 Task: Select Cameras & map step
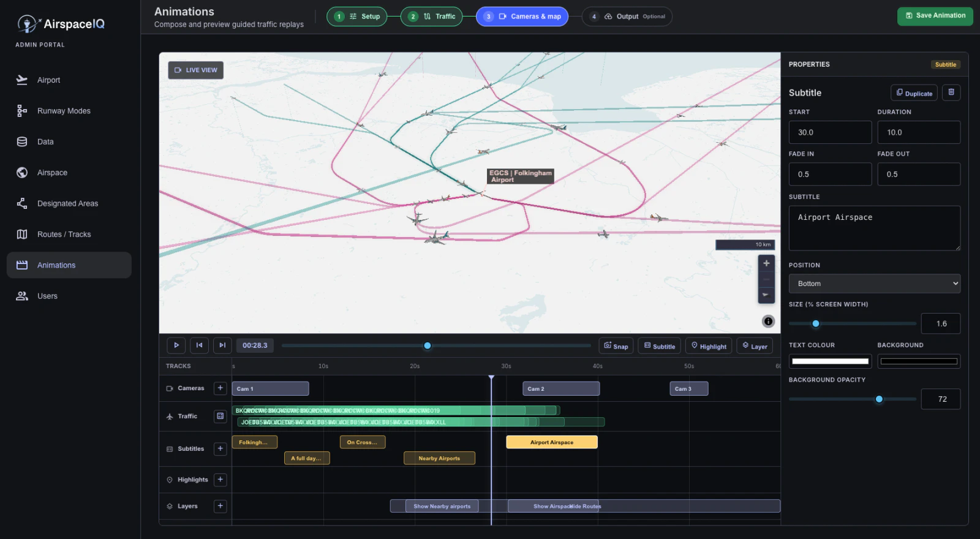point(522,17)
